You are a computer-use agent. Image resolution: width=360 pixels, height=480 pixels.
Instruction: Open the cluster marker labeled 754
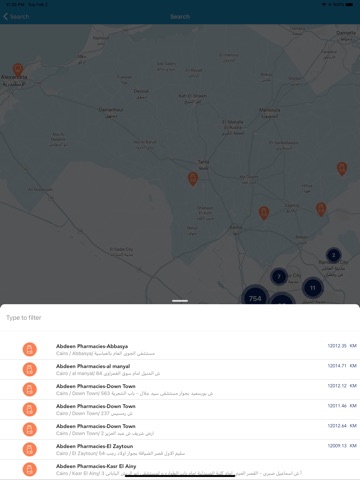[255, 297]
